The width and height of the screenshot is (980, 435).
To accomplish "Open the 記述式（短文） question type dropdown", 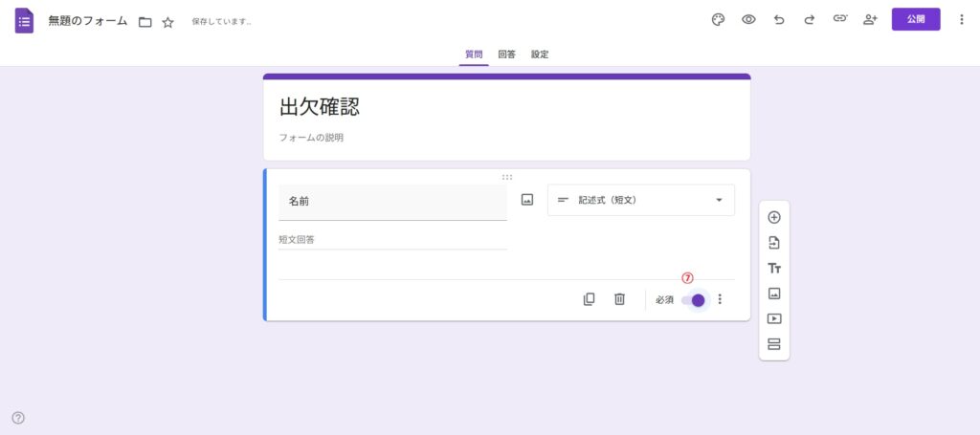I will point(641,200).
